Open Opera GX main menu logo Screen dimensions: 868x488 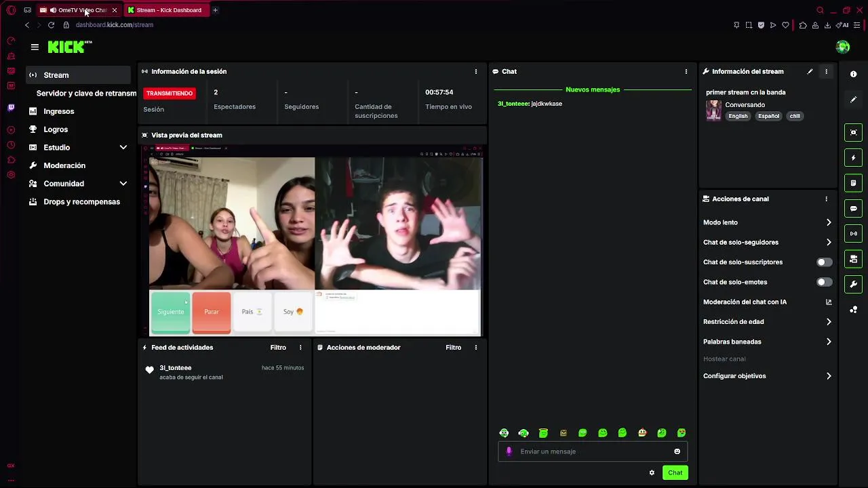click(11, 10)
